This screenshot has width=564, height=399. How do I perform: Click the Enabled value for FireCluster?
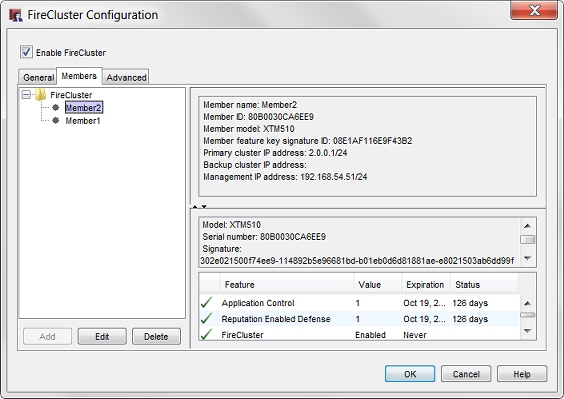(370, 335)
